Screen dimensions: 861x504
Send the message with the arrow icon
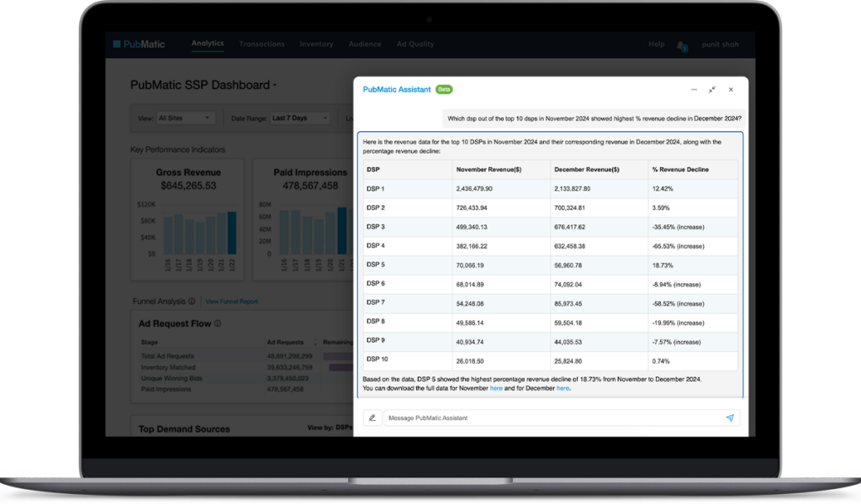click(x=730, y=417)
